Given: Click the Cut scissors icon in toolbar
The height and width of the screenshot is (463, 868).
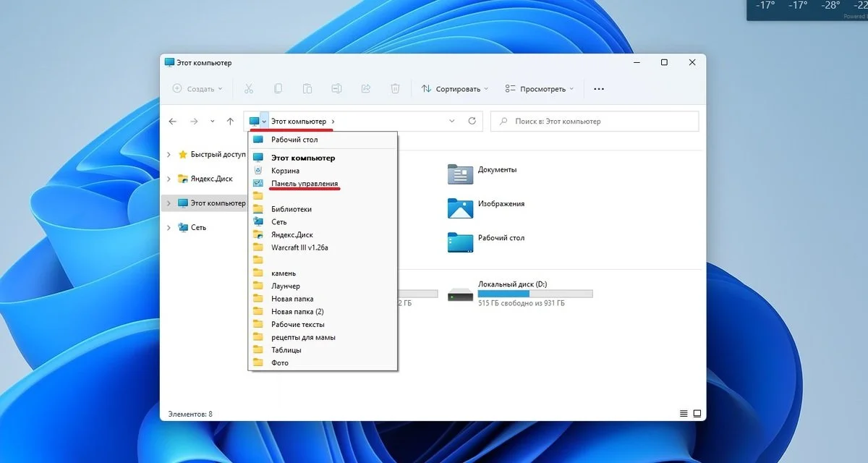Looking at the screenshot, I should (249, 89).
